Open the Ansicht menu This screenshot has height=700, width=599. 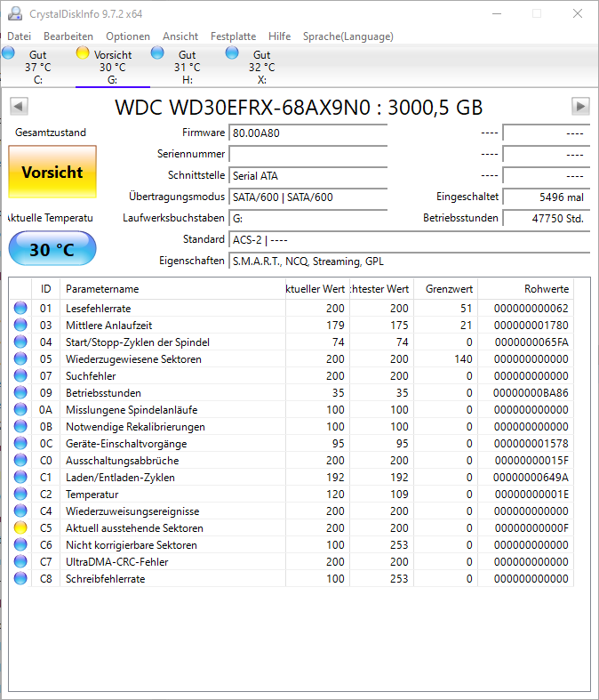click(180, 36)
